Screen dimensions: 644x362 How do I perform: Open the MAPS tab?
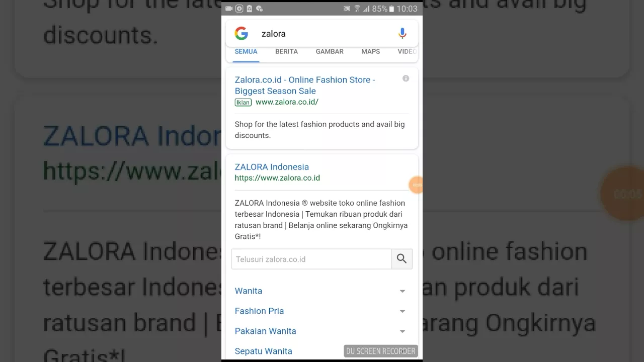370,51
